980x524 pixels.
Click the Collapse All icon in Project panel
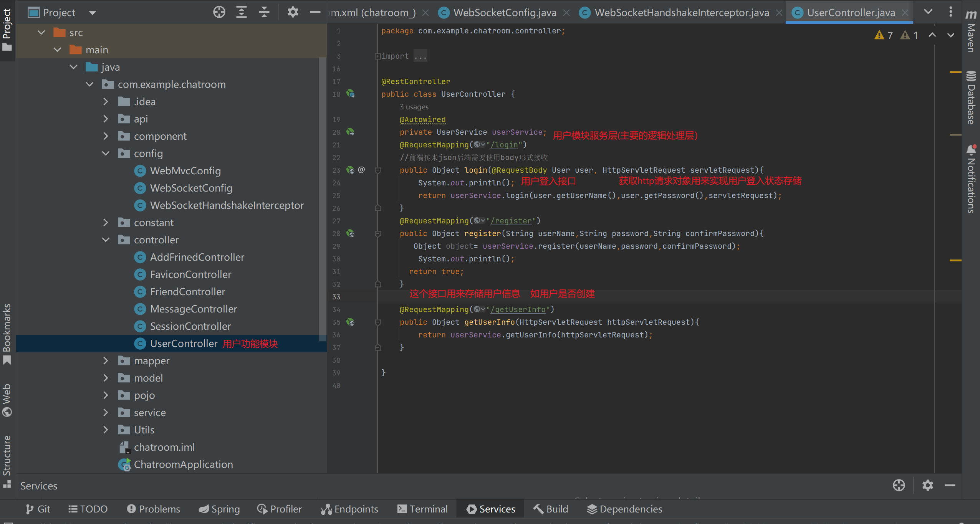click(264, 12)
